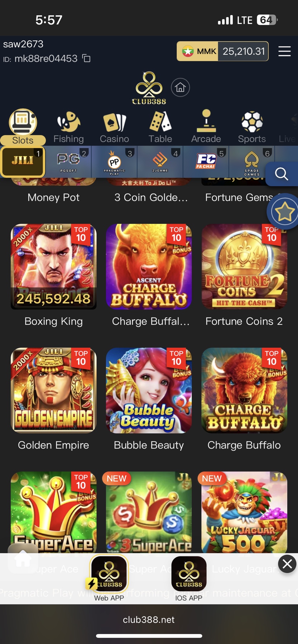The width and height of the screenshot is (298, 644).
Task: Launch the Boxing King game
Action: [54, 267]
